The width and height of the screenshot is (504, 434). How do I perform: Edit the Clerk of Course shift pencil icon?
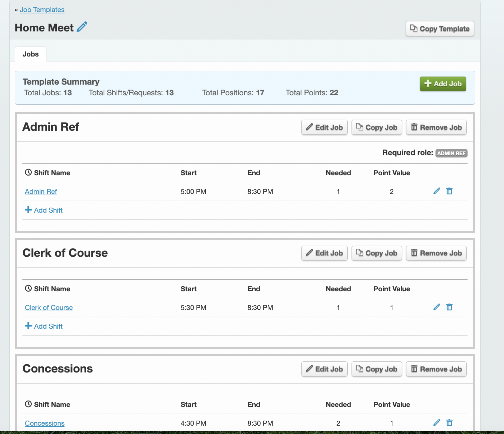point(436,307)
